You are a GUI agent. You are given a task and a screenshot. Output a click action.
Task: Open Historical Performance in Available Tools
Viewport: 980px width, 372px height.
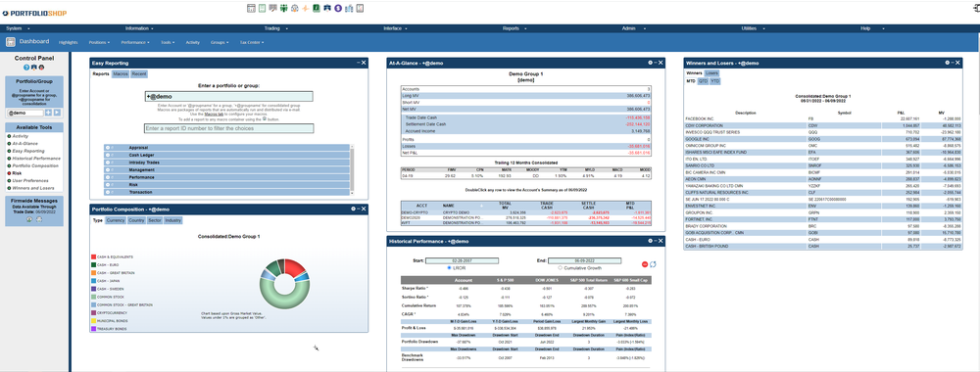(35, 158)
